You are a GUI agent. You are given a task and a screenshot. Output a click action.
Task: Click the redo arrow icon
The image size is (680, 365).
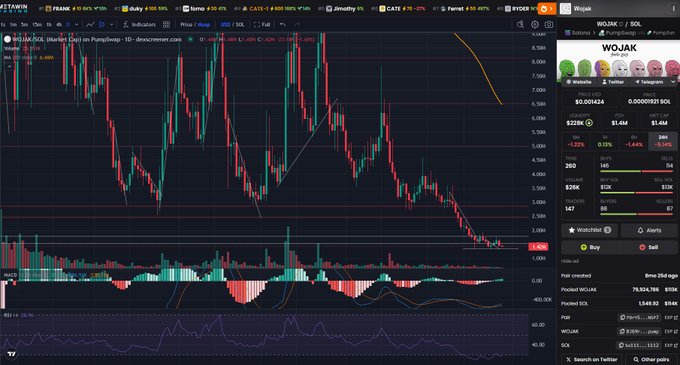coord(297,25)
